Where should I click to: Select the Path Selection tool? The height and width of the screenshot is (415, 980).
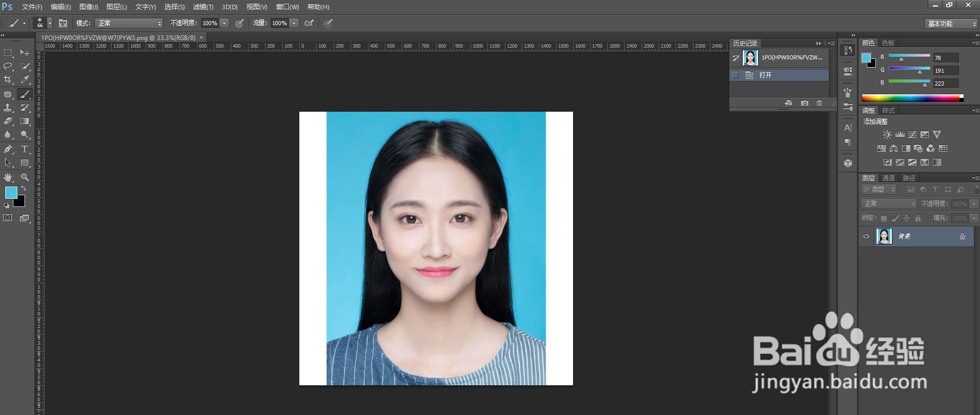(x=8, y=162)
